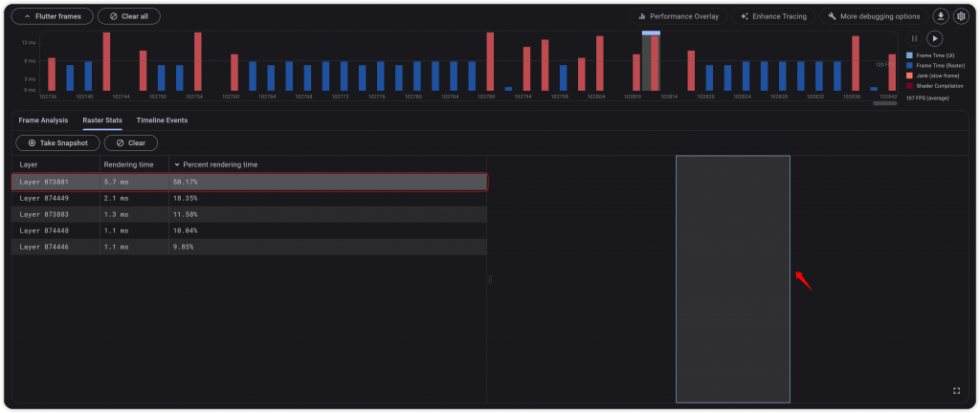Click the Clear all button
980x413 pixels.
(x=129, y=16)
